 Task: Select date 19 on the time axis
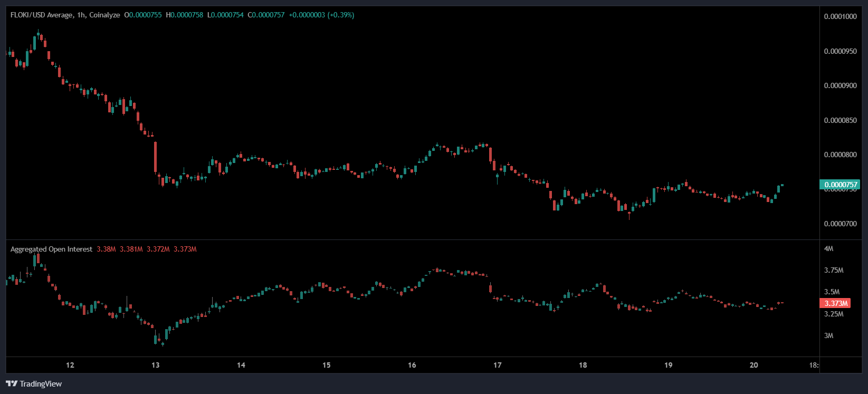tap(669, 365)
